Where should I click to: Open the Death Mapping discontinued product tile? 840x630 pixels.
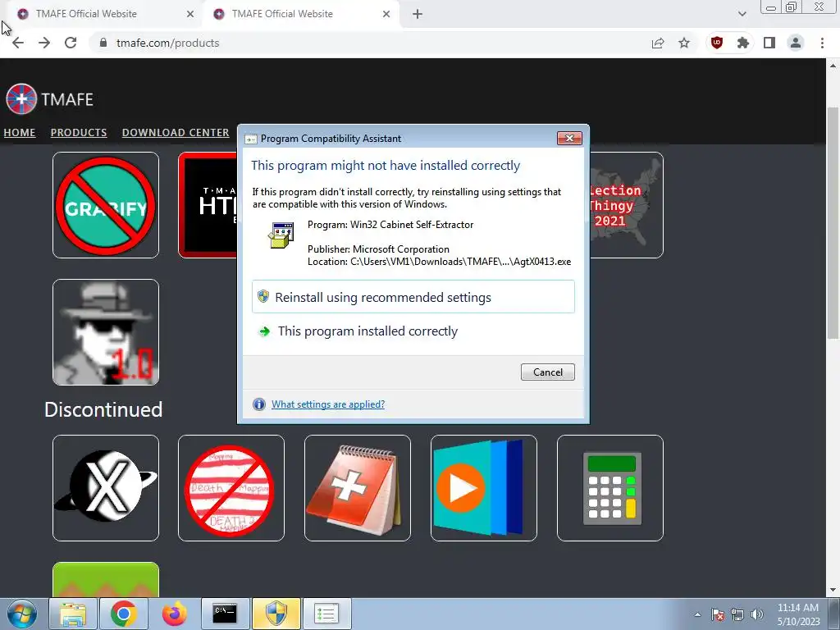(x=231, y=488)
